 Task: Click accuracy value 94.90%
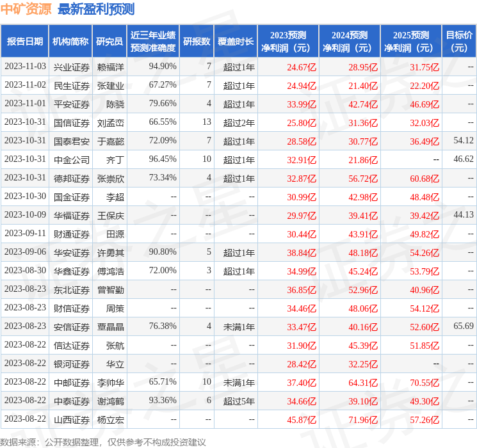163,66
